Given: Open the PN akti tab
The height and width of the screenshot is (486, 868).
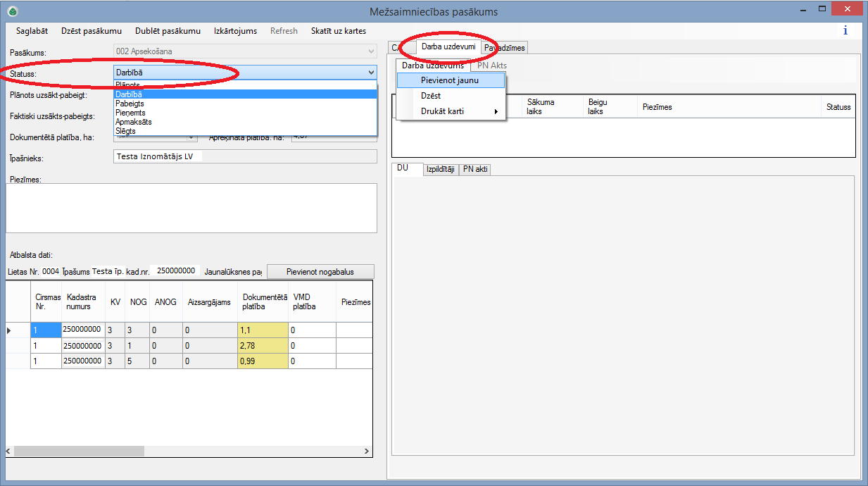Looking at the screenshot, I should [x=475, y=170].
